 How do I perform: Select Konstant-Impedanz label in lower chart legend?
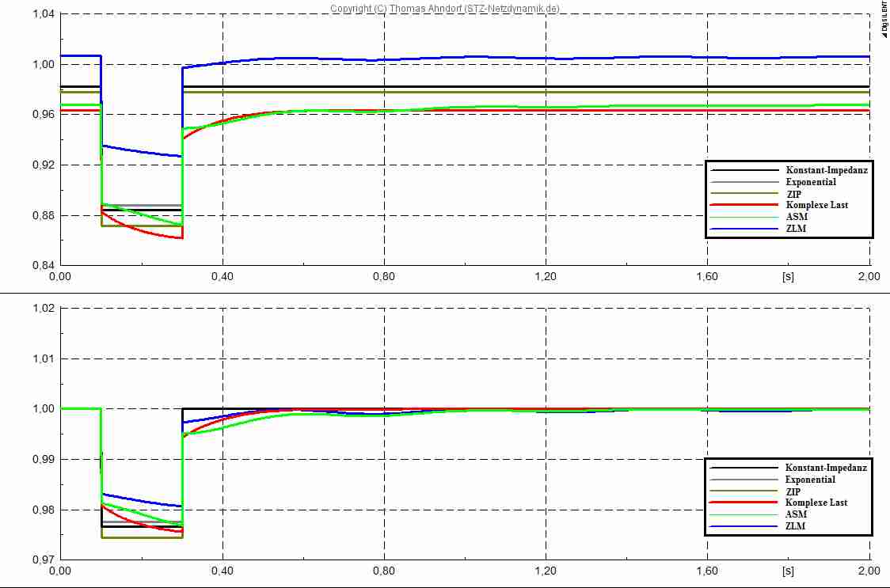tap(827, 468)
